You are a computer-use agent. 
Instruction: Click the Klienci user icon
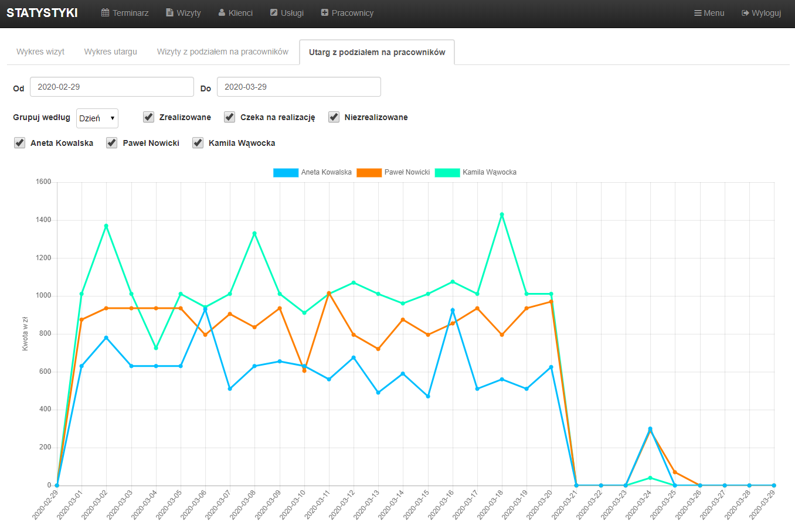(x=222, y=13)
